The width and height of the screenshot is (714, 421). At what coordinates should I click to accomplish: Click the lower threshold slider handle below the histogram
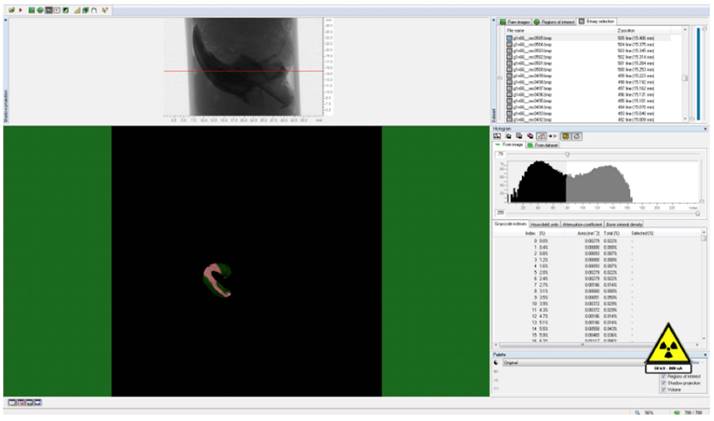click(x=697, y=213)
